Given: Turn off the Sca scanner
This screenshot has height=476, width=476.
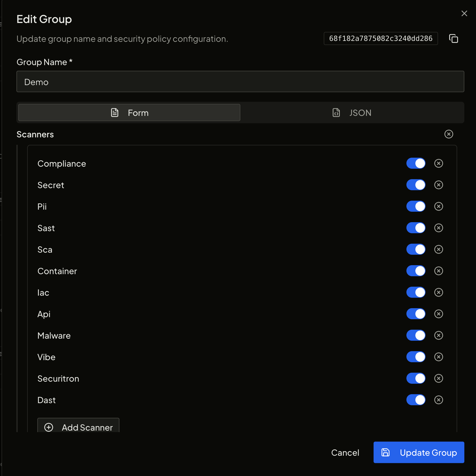Looking at the screenshot, I should [x=416, y=249].
